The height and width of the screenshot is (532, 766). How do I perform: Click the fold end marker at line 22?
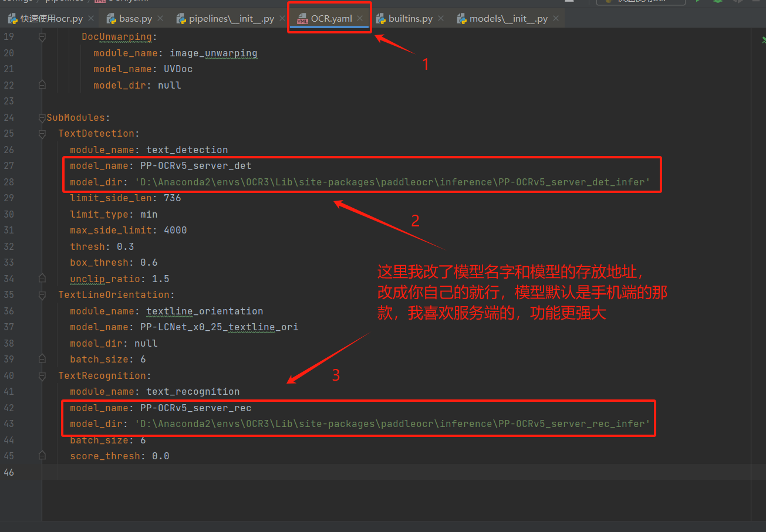click(42, 85)
